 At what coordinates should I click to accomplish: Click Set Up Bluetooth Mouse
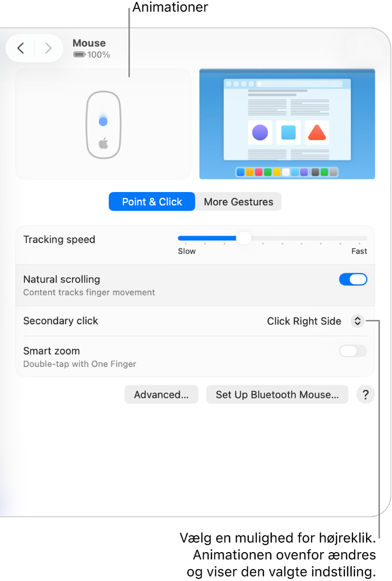(277, 394)
